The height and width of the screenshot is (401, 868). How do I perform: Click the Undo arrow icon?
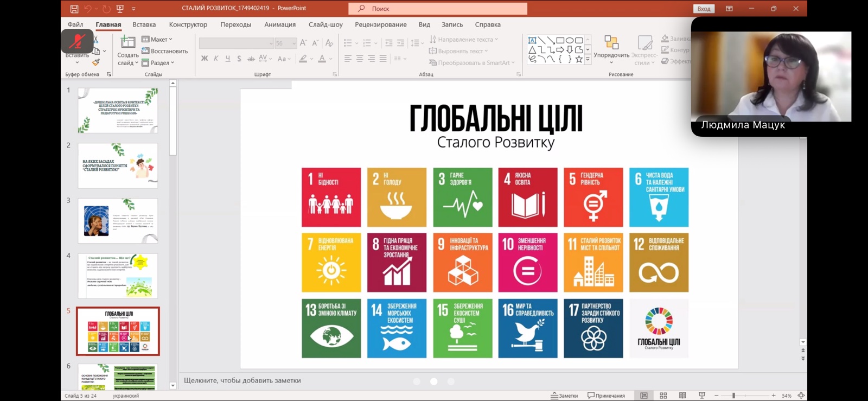[x=88, y=9]
